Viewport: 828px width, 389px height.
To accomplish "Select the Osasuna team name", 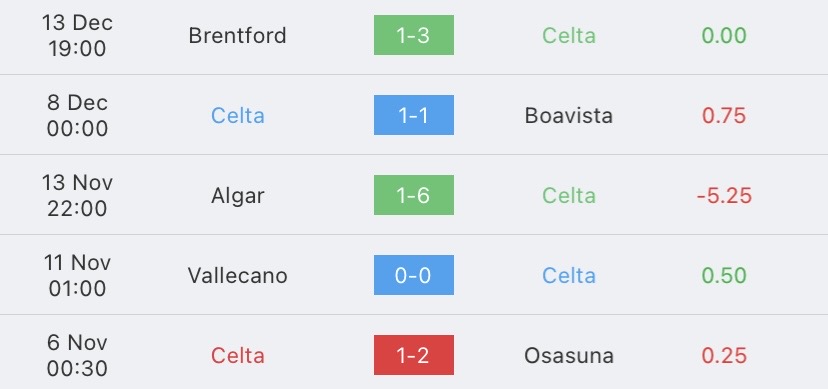I will pos(569,356).
